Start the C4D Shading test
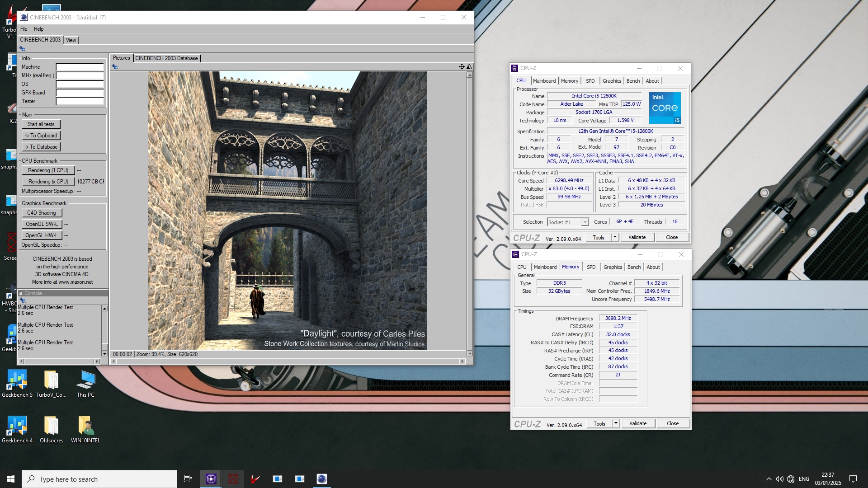 pos(42,213)
